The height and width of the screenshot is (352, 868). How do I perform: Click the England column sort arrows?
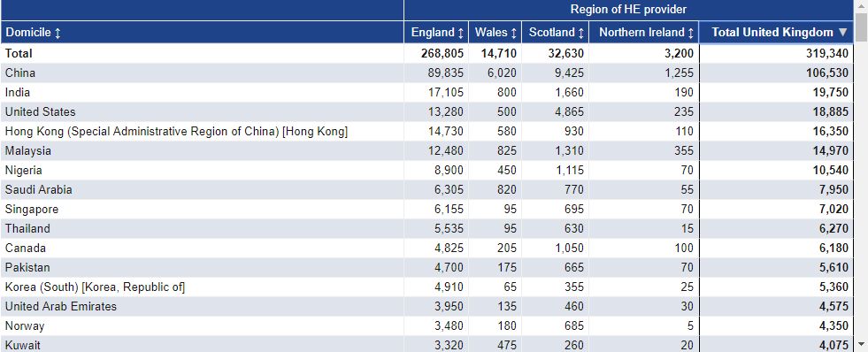pyautogui.click(x=461, y=34)
